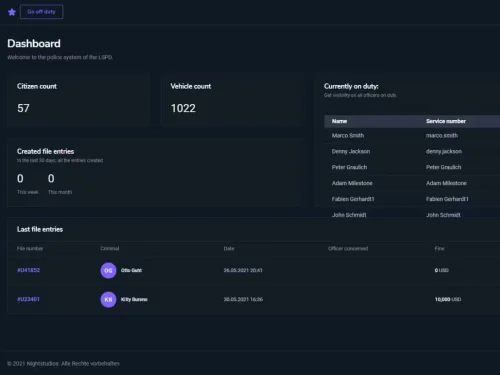Click service number denny.jackson
This screenshot has width=500, height=375.
coord(444,151)
